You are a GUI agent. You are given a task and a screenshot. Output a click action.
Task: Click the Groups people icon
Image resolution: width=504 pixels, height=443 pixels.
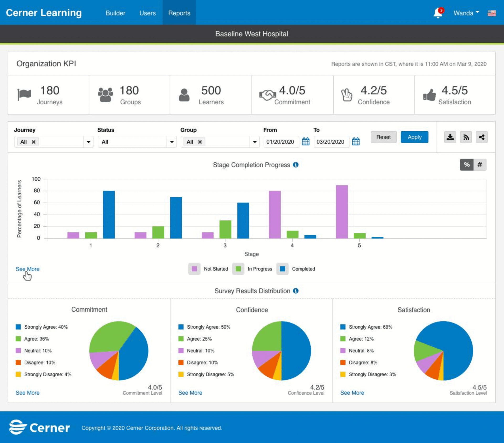(105, 95)
